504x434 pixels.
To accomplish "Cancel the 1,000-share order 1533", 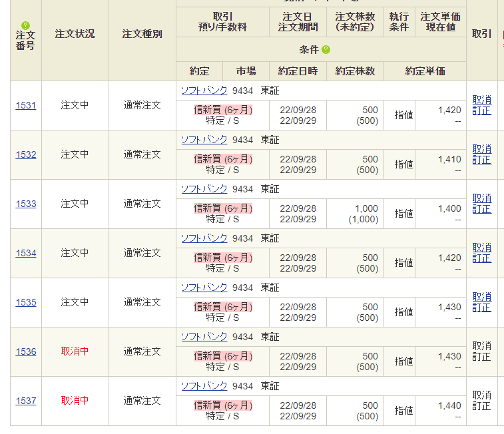I will click(x=481, y=198).
